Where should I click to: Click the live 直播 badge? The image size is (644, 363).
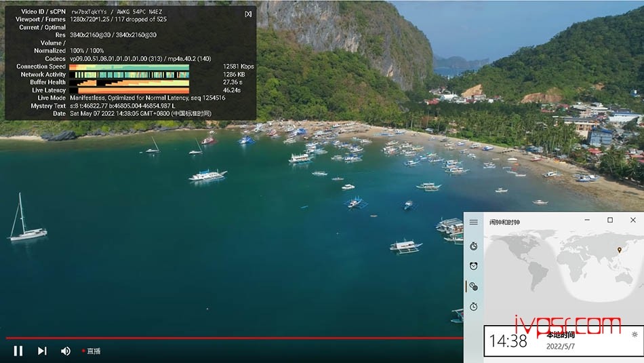pyautogui.click(x=92, y=351)
